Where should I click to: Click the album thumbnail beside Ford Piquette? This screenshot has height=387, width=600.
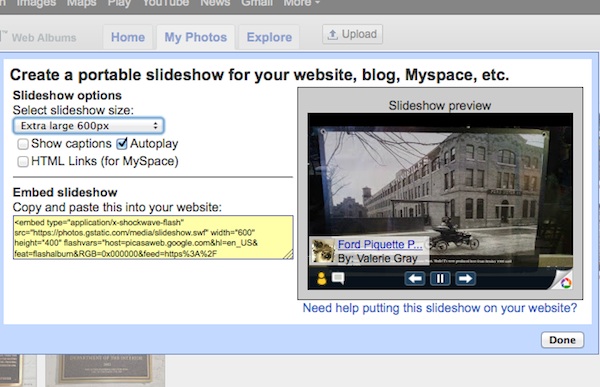[x=323, y=251]
